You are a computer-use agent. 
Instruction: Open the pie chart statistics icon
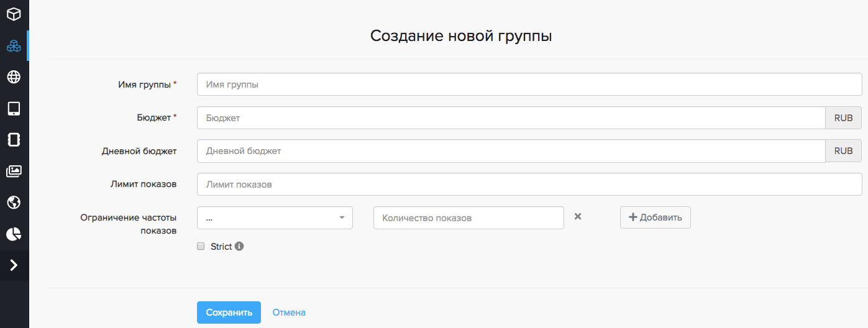pos(14,234)
